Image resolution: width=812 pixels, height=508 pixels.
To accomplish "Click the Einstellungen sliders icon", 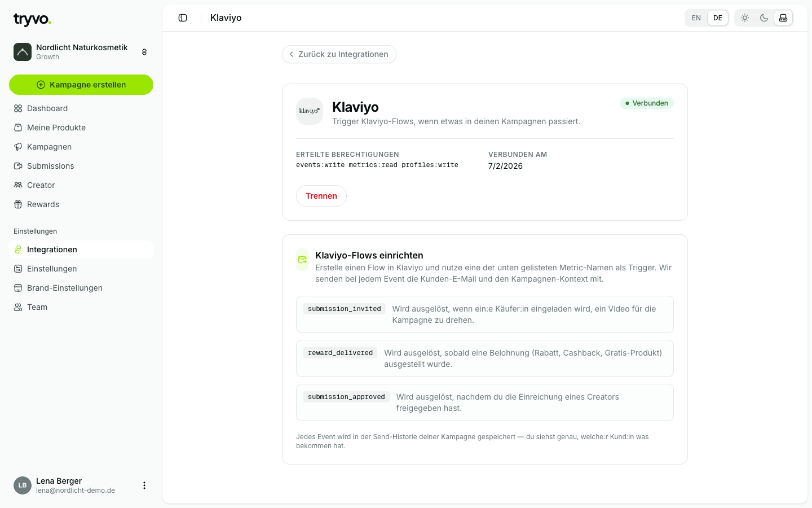I will click(x=18, y=269).
